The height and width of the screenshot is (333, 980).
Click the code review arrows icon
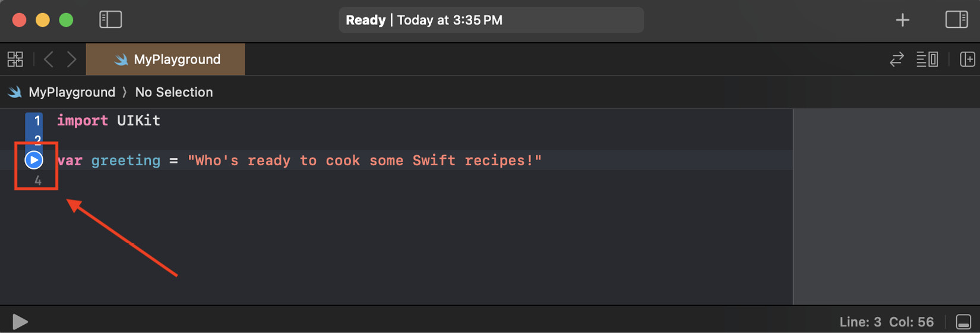coord(896,59)
